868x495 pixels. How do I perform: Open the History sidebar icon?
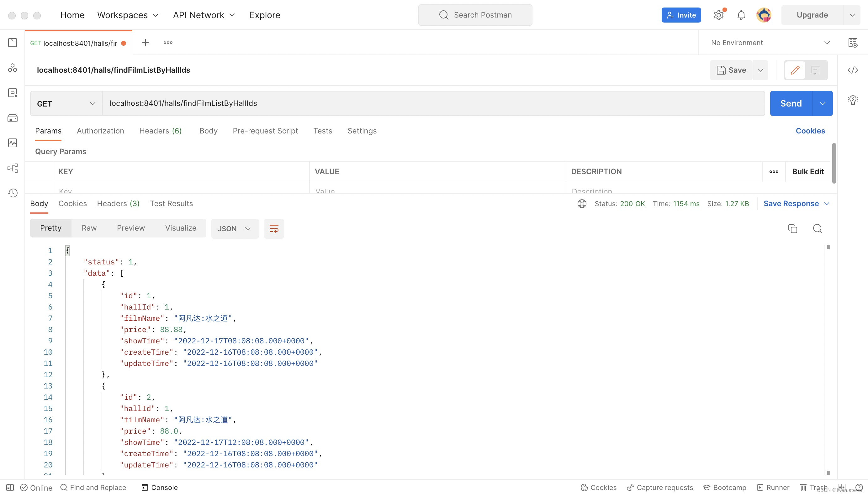(13, 193)
